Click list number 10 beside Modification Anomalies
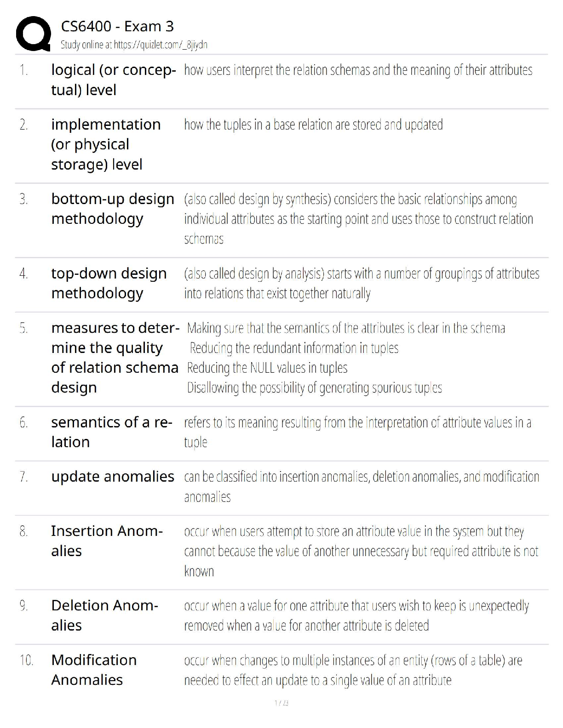The height and width of the screenshot is (728, 563). tap(26, 660)
